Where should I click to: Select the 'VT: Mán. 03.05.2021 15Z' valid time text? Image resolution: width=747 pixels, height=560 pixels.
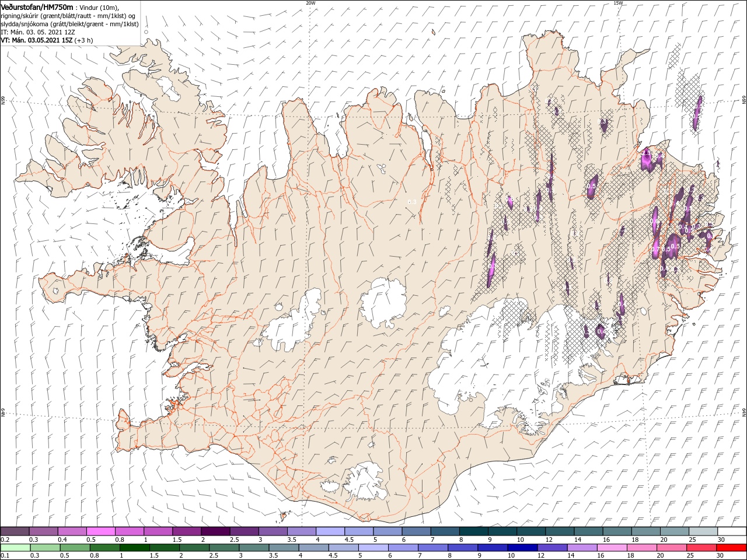tap(37, 40)
